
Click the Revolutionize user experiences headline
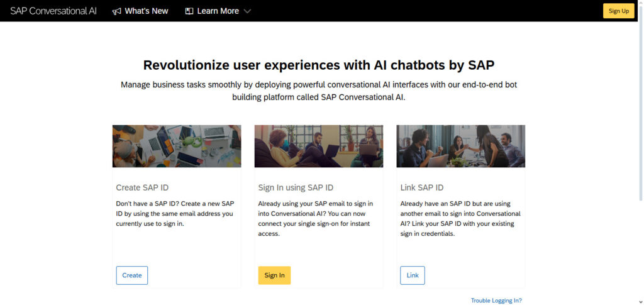tap(319, 65)
